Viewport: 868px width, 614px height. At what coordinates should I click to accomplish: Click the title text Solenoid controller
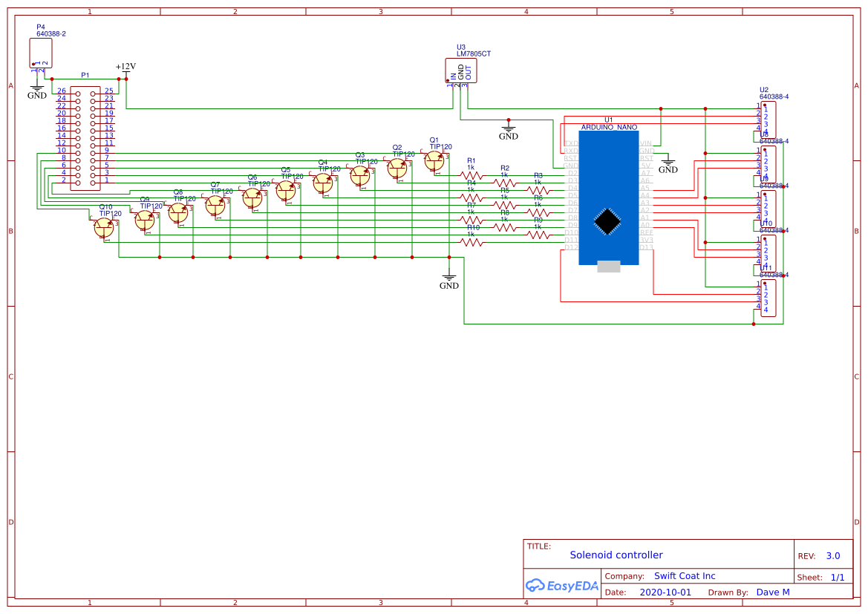tap(617, 555)
